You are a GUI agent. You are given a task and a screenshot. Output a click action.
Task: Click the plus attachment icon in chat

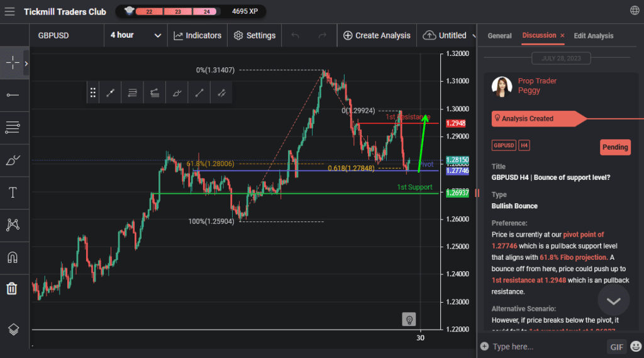485,347
